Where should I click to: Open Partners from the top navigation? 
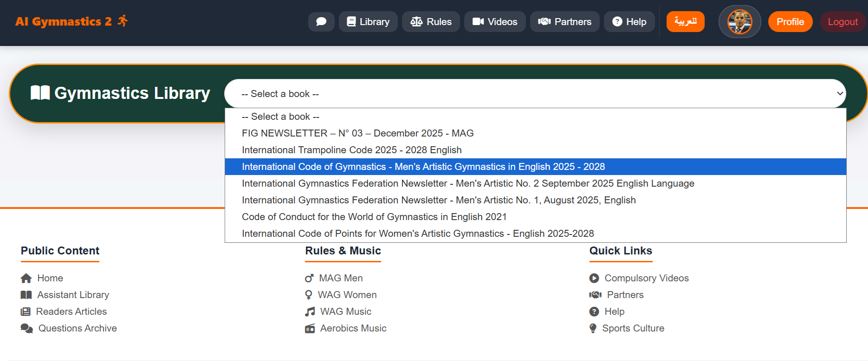pyautogui.click(x=565, y=22)
